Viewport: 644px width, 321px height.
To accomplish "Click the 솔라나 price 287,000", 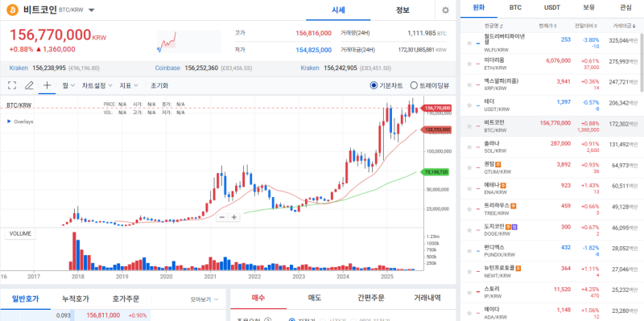I will click(560, 144).
